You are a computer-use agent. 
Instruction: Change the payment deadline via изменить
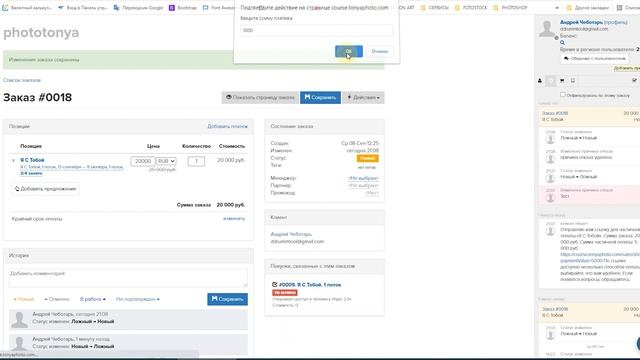[234, 219]
